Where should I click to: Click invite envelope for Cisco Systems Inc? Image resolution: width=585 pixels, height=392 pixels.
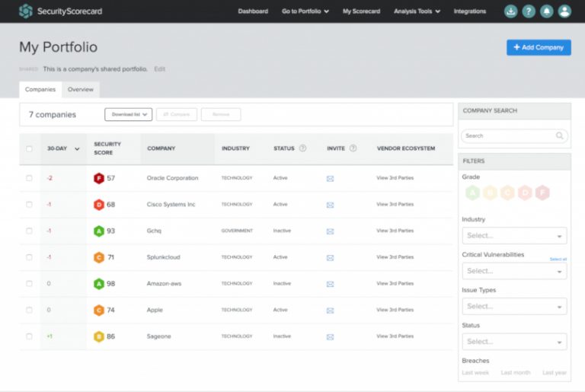(x=330, y=205)
